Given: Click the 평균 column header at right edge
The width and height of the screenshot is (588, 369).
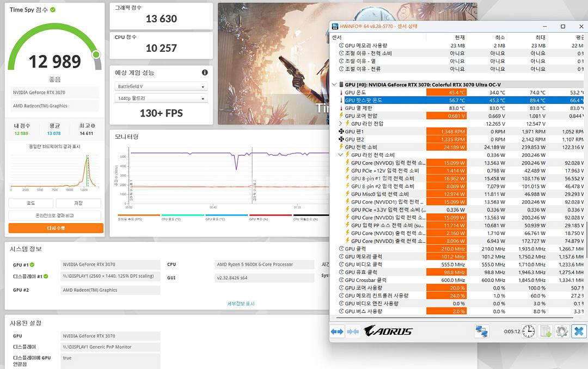Looking at the screenshot, I should tap(580, 38).
